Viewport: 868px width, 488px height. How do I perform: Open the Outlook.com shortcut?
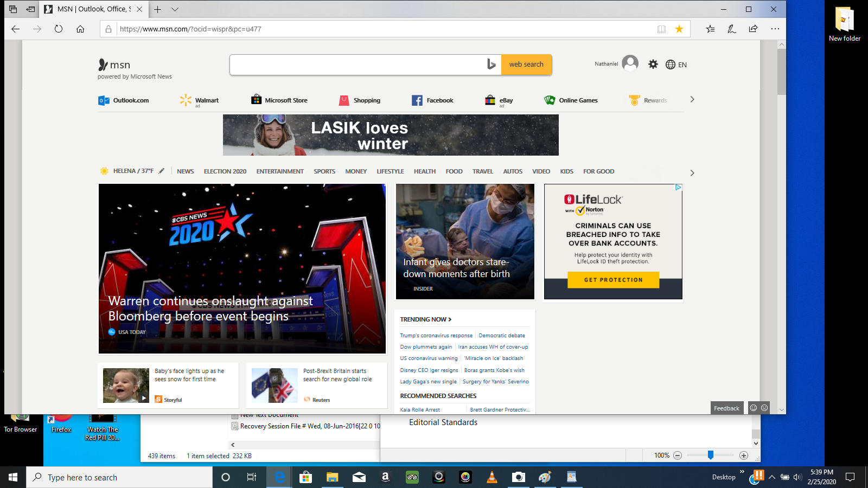(124, 100)
